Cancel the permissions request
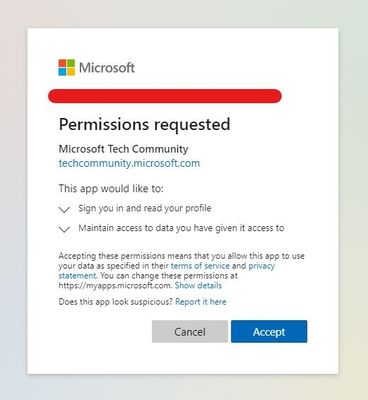Screen dimensions: 368x400 190,332
